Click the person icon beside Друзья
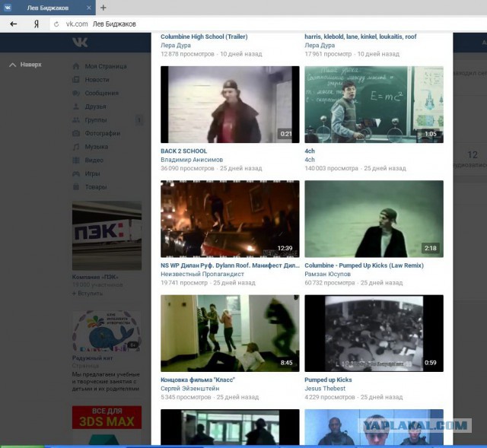The height and width of the screenshot is (448, 487). (x=76, y=106)
